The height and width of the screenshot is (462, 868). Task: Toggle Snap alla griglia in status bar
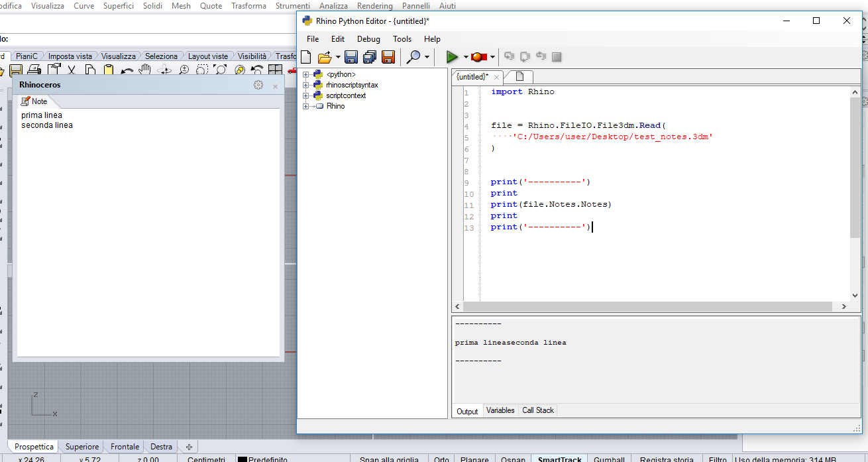click(x=389, y=459)
